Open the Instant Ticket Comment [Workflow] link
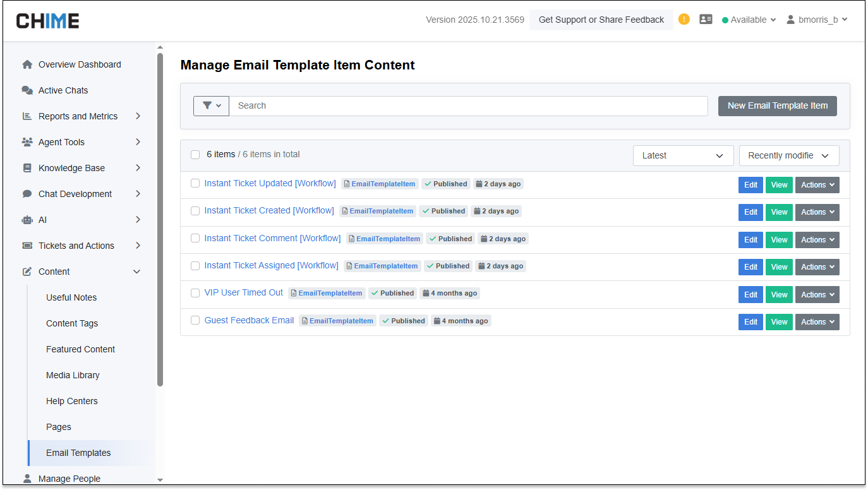The height and width of the screenshot is (490, 868). [x=272, y=238]
